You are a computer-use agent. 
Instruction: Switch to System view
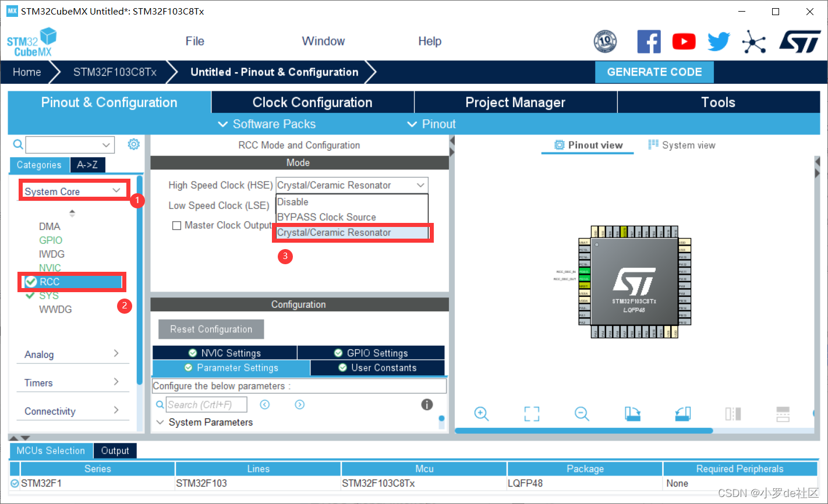coord(681,145)
